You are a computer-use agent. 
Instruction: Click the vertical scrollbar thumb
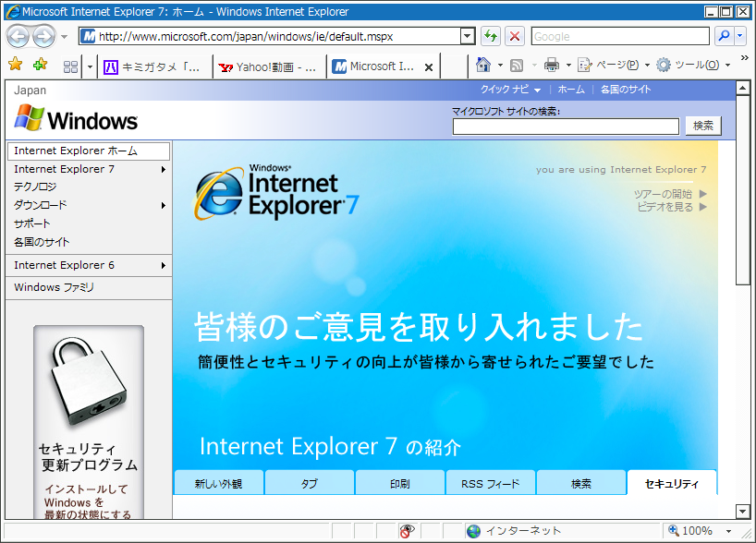[x=742, y=190]
